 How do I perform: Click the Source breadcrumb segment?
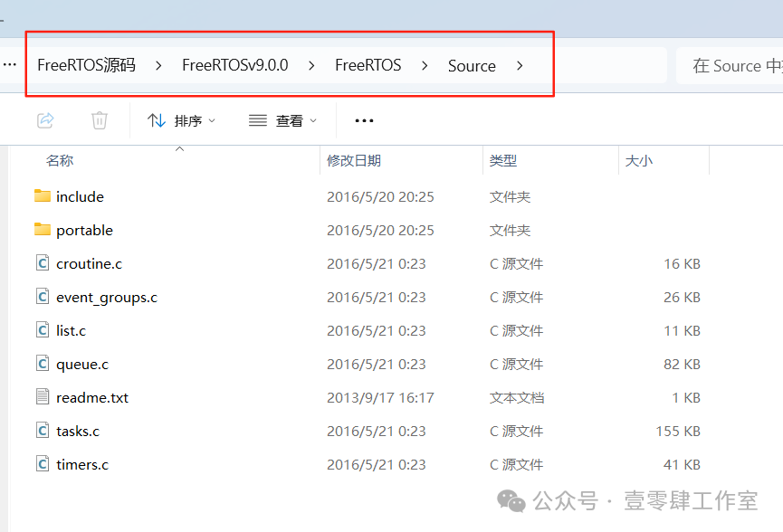coord(472,66)
